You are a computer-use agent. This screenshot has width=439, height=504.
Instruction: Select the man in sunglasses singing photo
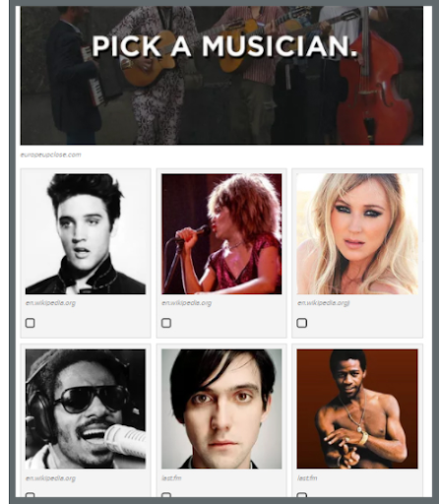[86, 409]
